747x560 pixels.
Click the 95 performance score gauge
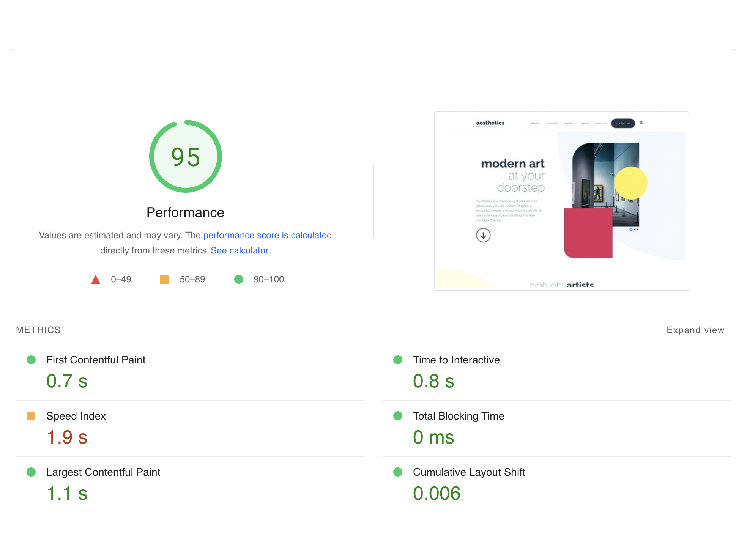pyautogui.click(x=185, y=156)
